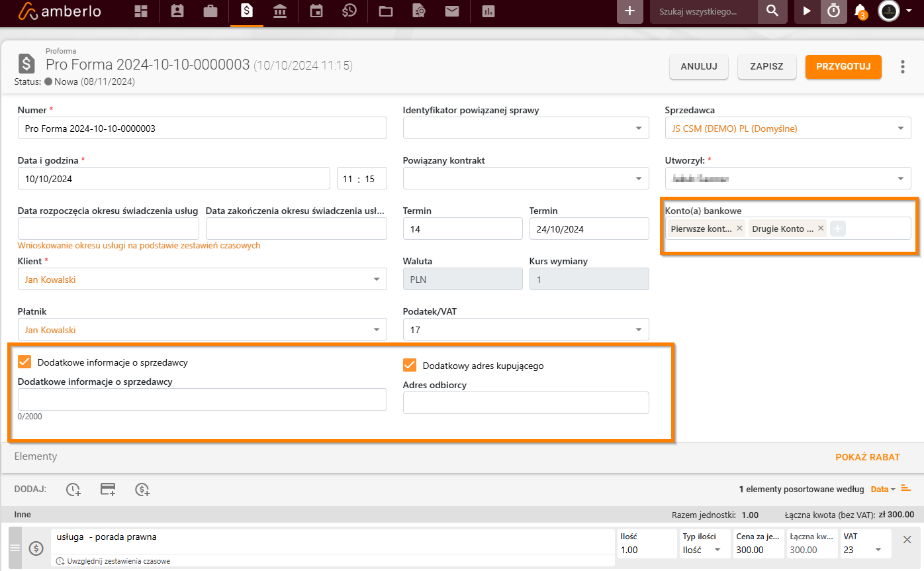Click the PRZYGOTUJ button
Image resolution: width=924 pixels, height=571 pixels.
tap(843, 67)
